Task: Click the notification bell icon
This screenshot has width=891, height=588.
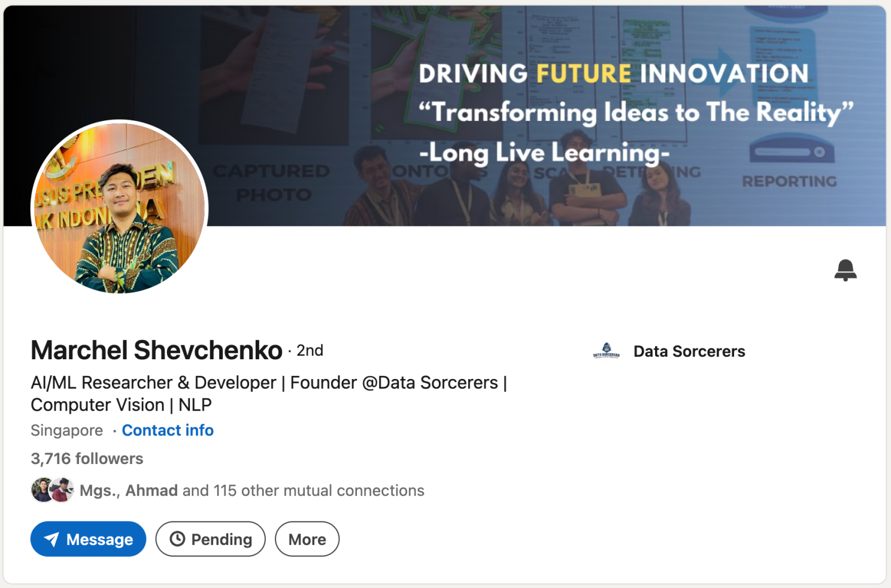Action: [845, 270]
